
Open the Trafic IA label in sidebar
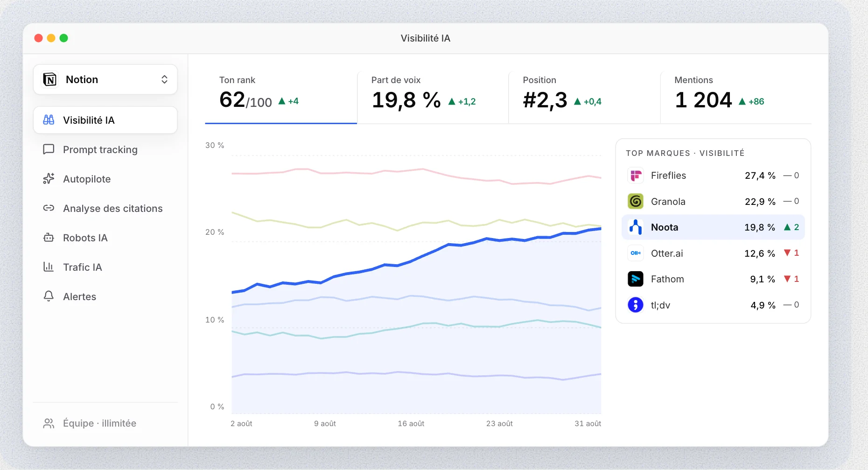(x=83, y=267)
